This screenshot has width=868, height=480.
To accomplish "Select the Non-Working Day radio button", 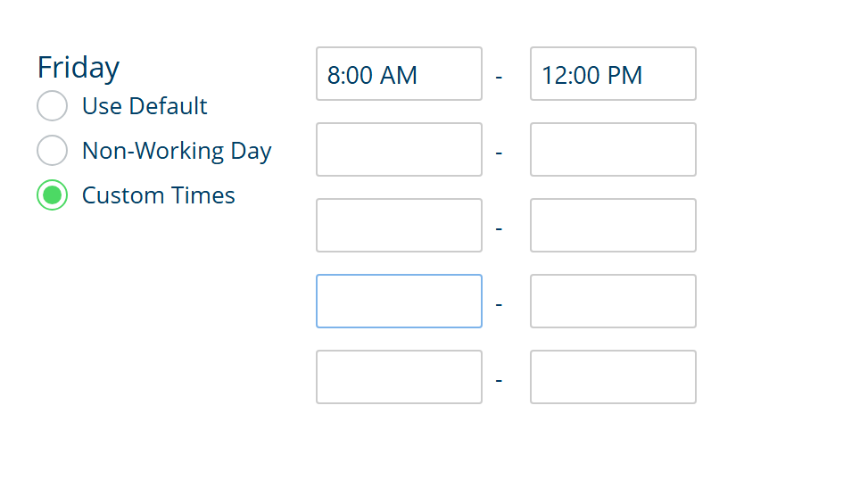I will pyautogui.click(x=52, y=151).
